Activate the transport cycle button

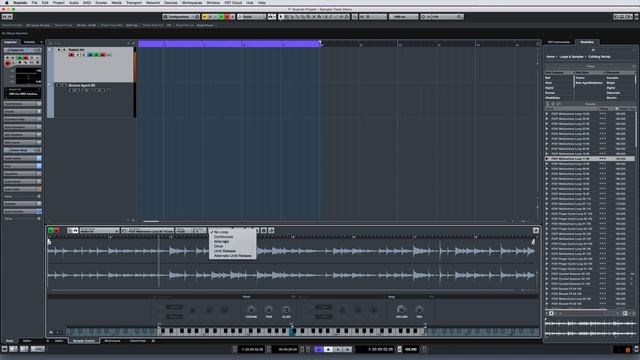click(x=319, y=349)
